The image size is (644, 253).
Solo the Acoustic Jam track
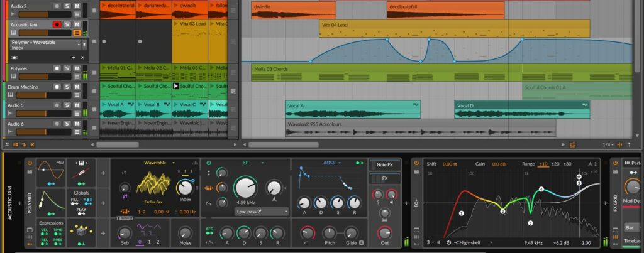point(67,24)
